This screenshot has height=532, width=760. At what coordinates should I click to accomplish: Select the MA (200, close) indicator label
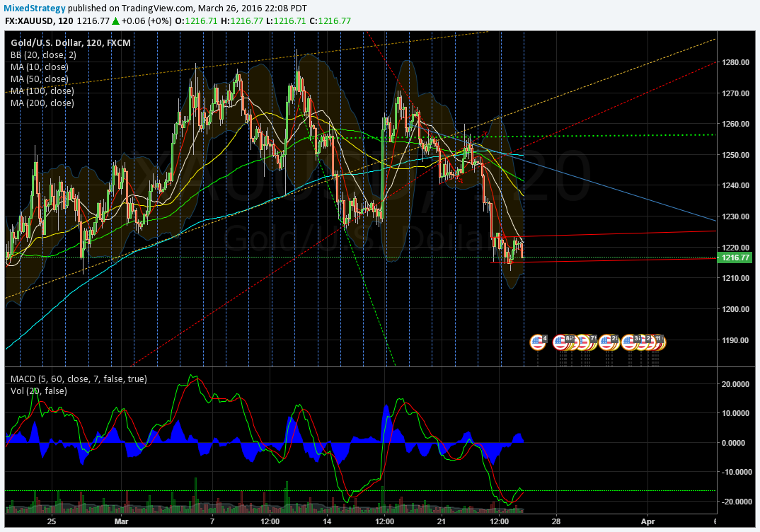42,103
